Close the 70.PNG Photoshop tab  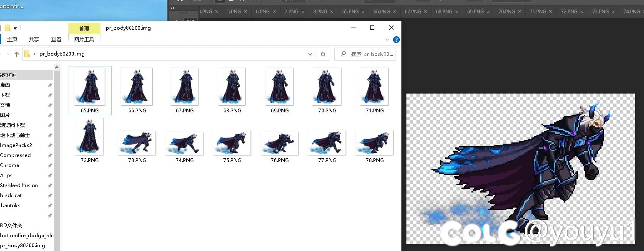pyautogui.click(x=520, y=12)
